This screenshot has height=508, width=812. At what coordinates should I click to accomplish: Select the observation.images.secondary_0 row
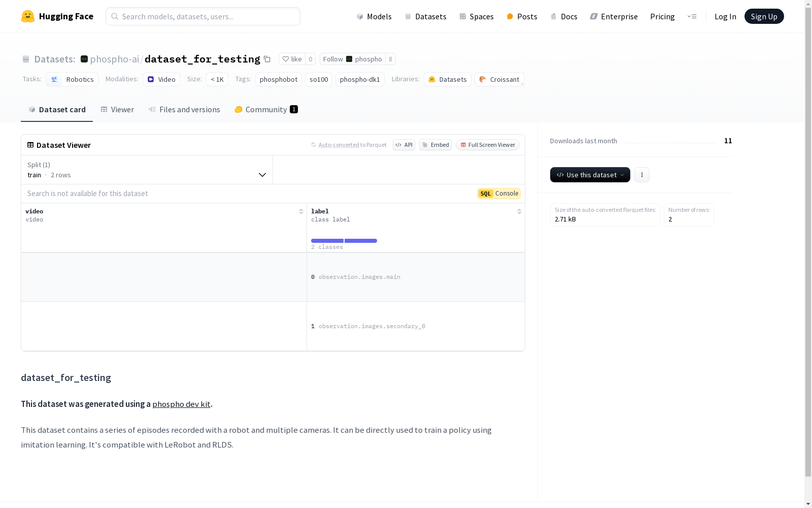click(273, 326)
